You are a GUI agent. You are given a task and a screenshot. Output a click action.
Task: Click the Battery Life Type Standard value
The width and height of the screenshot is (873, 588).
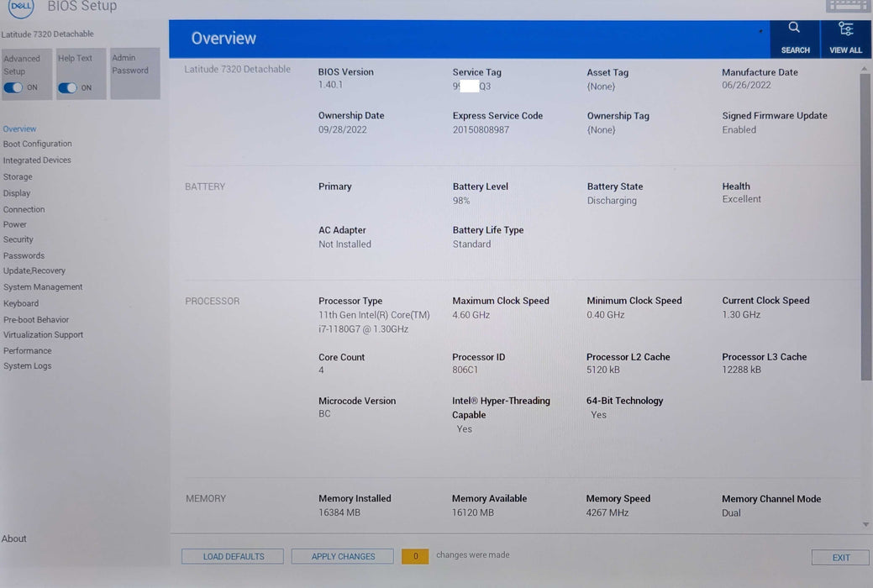471,244
